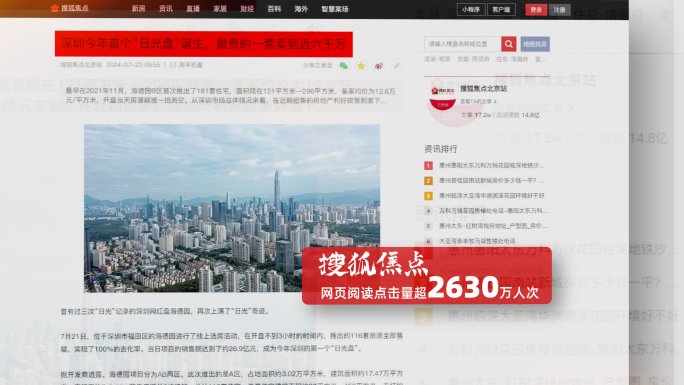The height and width of the screenshot is (385, 684).
Task: Open the 搜狐焦点北京站 author name in sidebar
Action: click(x=483, y=89)
